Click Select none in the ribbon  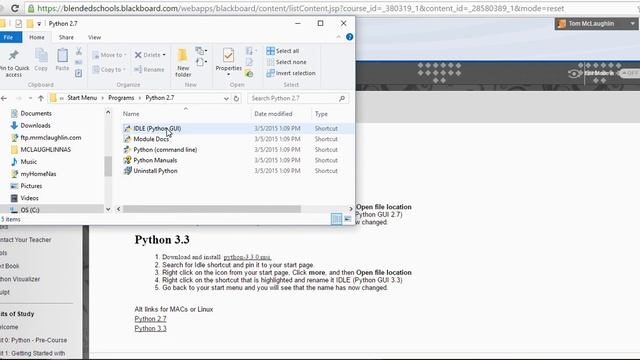(x=286, y=62)
